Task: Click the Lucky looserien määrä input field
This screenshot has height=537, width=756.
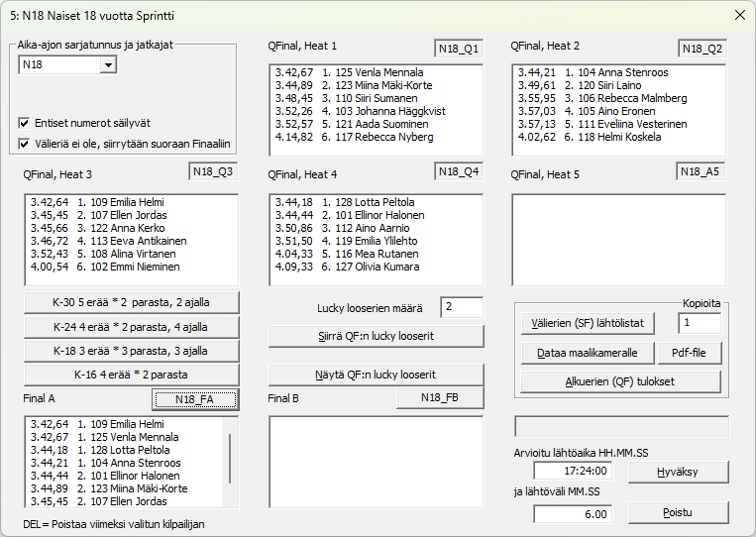Action: click(461, 307)
